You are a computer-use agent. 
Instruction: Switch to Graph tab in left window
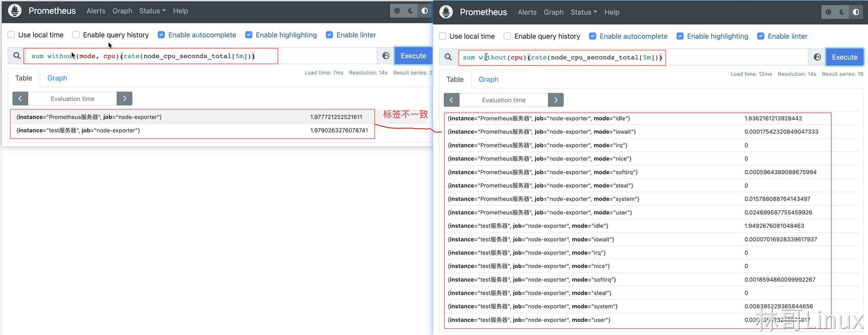pyautogui.click(x=57, y=78)
